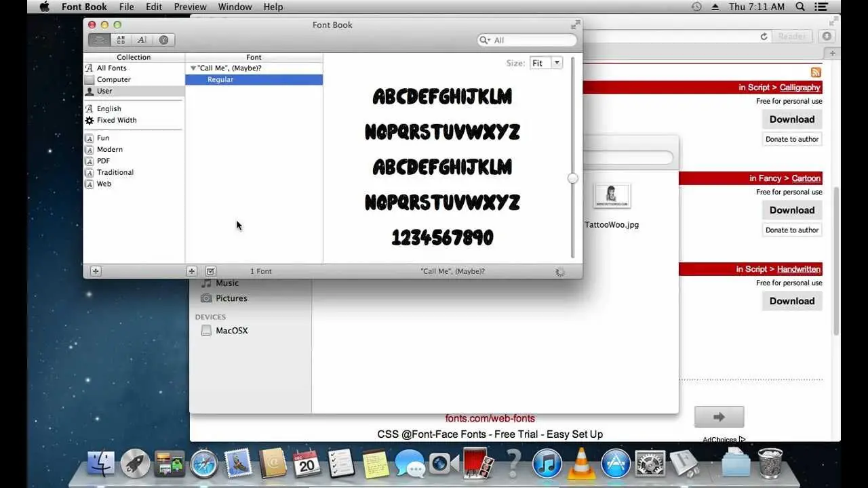Open Calendar from the Dock

pos(307,464)
